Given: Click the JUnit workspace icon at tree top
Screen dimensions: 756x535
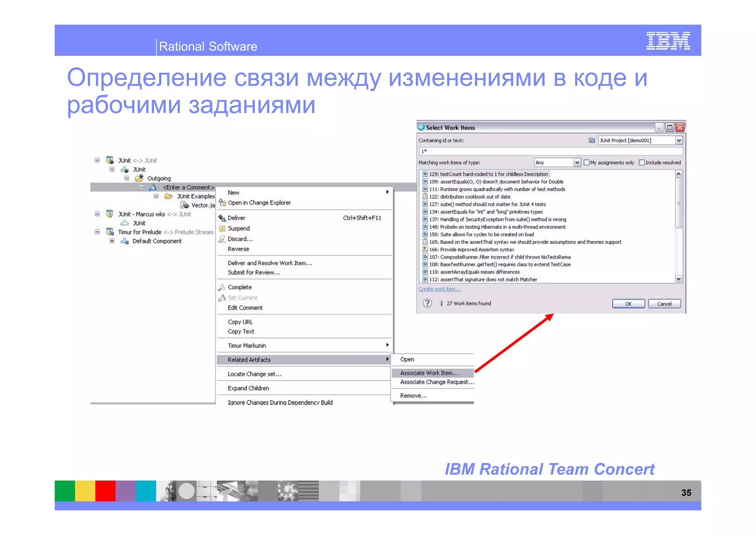Looking at the screenshot, I should coord(110,160).
